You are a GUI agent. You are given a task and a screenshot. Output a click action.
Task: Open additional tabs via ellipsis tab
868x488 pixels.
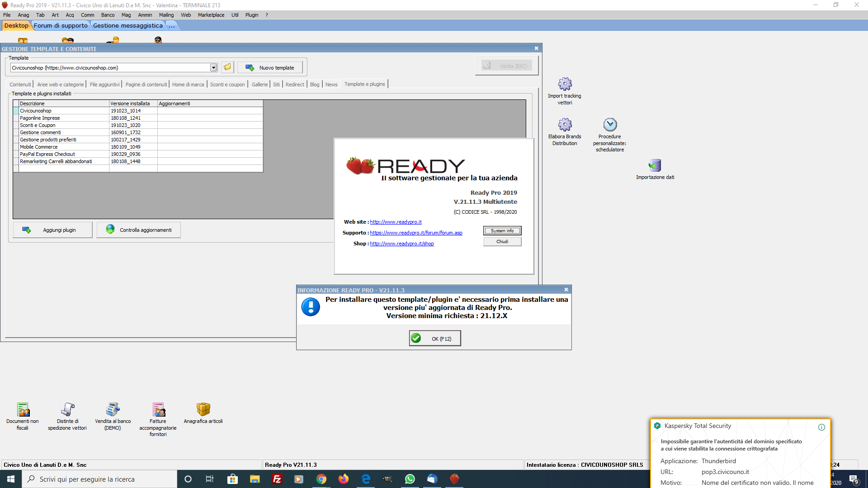172,26
